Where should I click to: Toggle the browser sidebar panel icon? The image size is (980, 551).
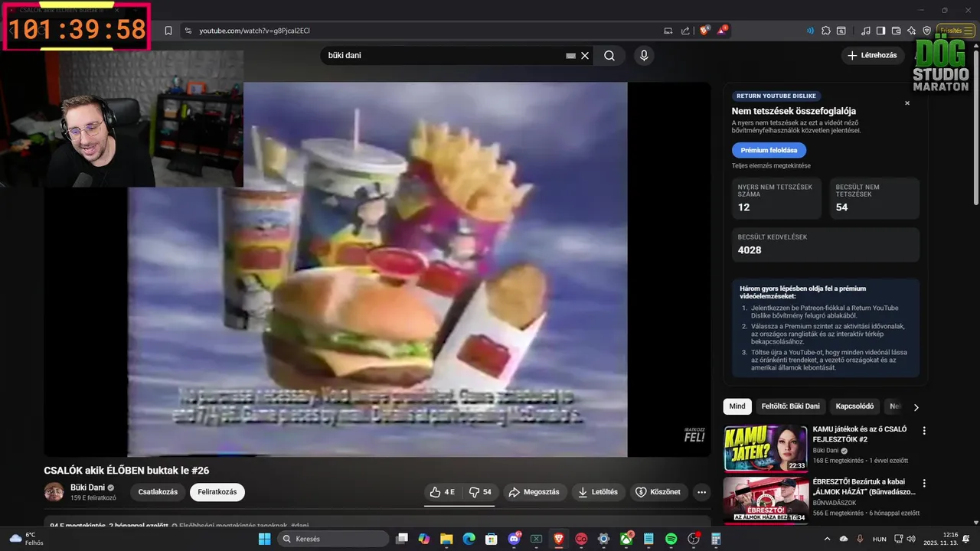[x=881, y=31]
